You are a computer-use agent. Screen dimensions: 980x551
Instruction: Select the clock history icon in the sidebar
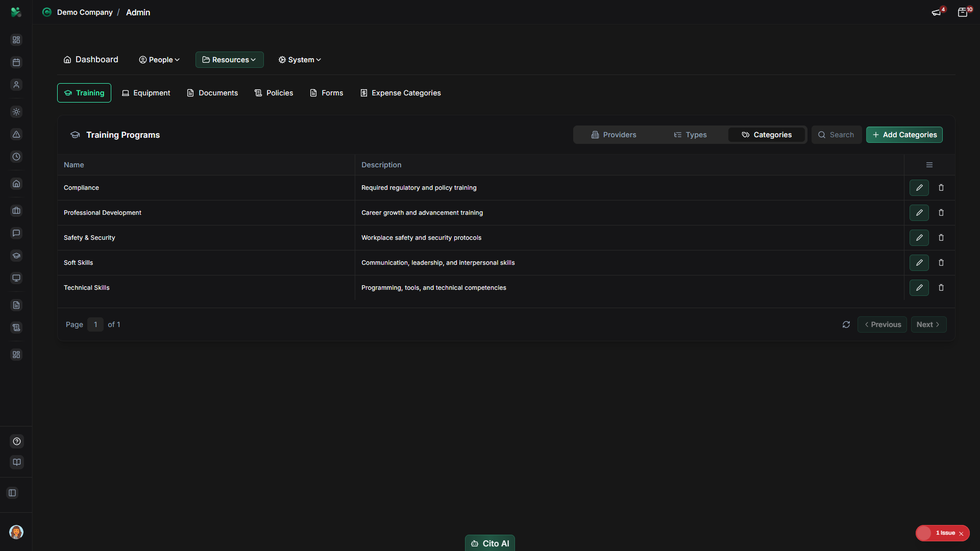[16, 157]
